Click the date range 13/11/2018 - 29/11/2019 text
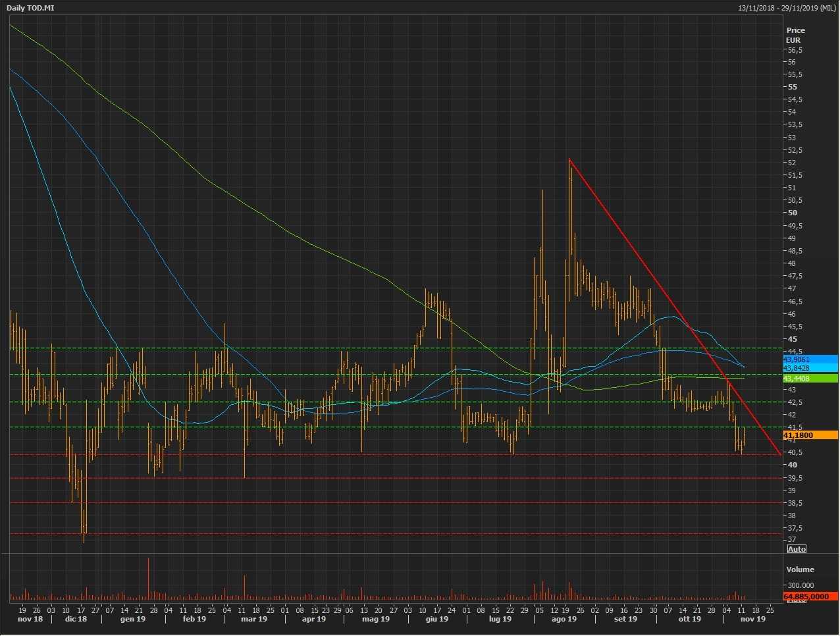 pos(787,8)
